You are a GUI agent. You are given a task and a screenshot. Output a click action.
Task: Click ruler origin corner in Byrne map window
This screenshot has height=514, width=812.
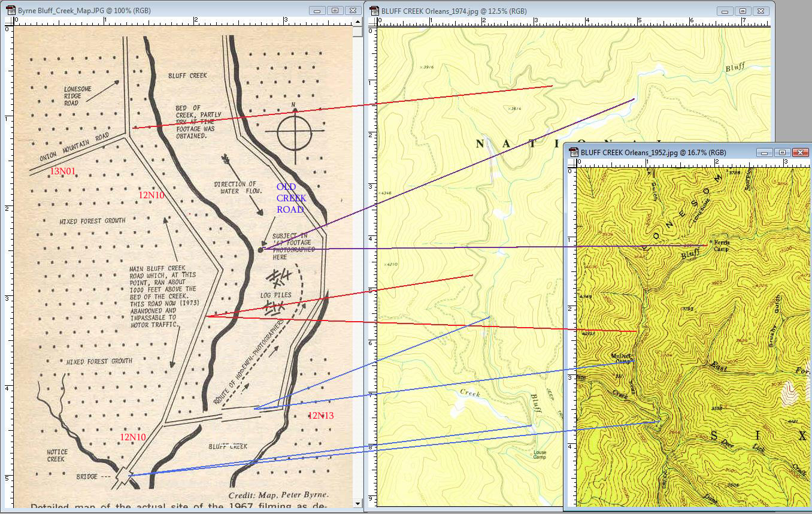[x=8, y=23]
